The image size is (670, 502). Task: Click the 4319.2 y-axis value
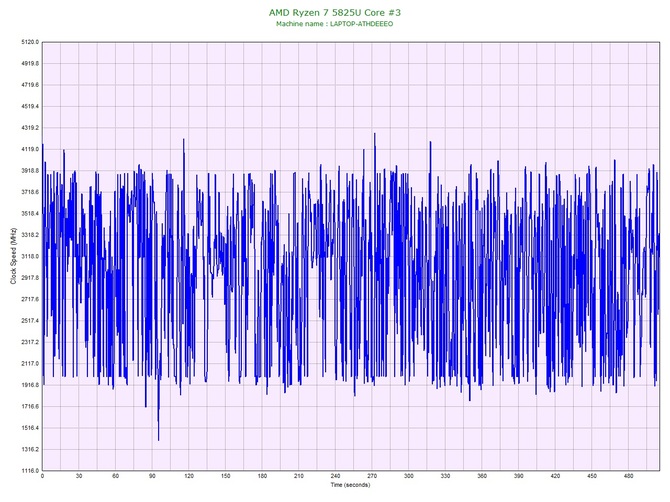(x=30, y=128)
